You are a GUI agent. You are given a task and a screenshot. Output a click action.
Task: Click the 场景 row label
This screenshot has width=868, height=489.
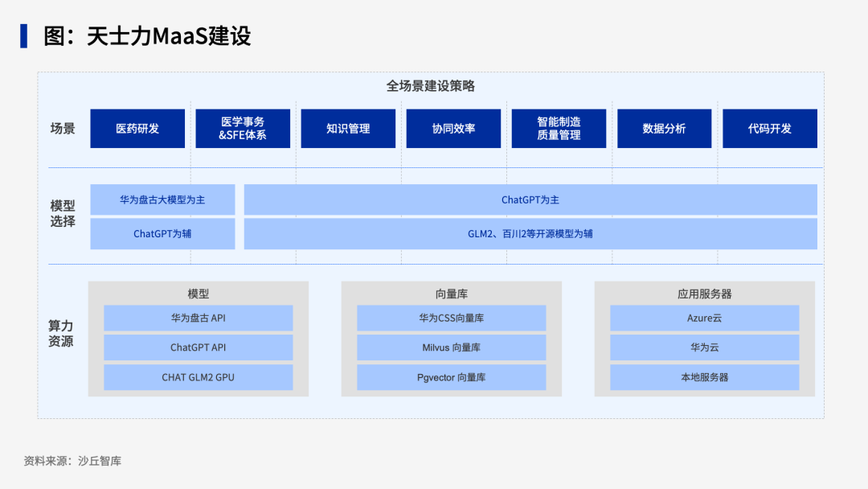coord(63,129)
